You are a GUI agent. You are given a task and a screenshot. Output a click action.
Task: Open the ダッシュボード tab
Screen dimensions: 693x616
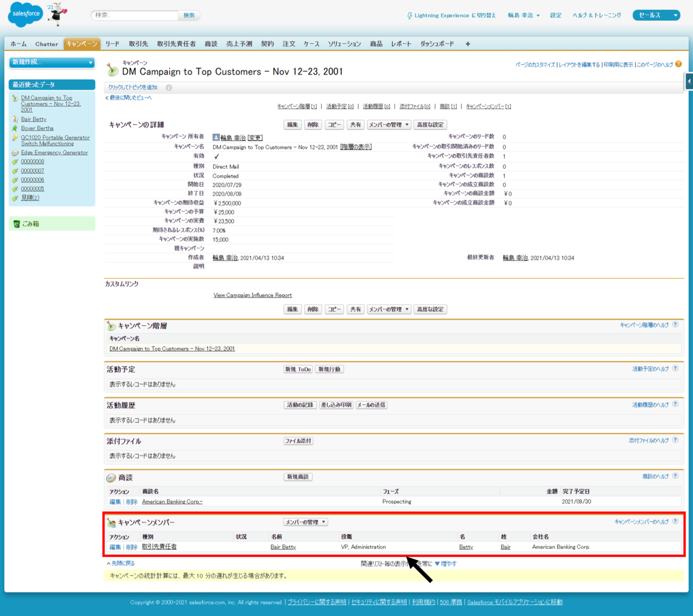(x=437, y=44)
